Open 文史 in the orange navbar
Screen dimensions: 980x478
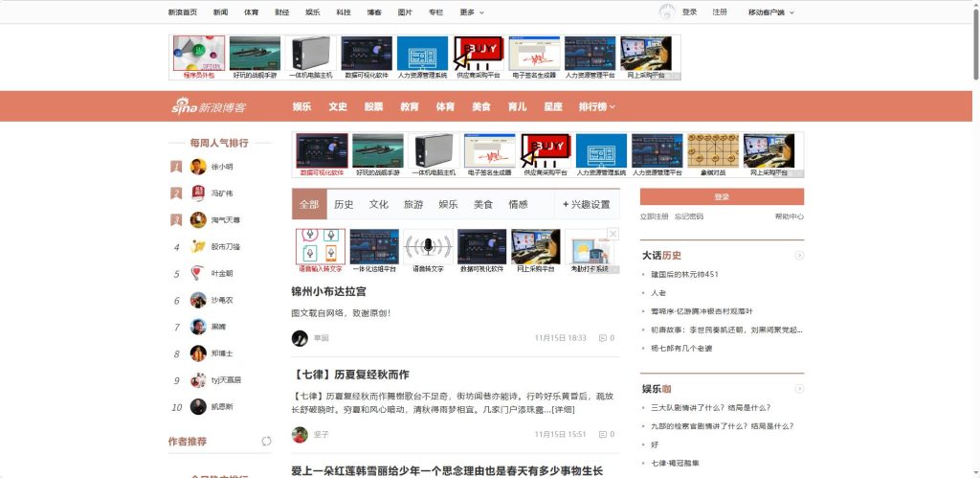click(338, 106)
